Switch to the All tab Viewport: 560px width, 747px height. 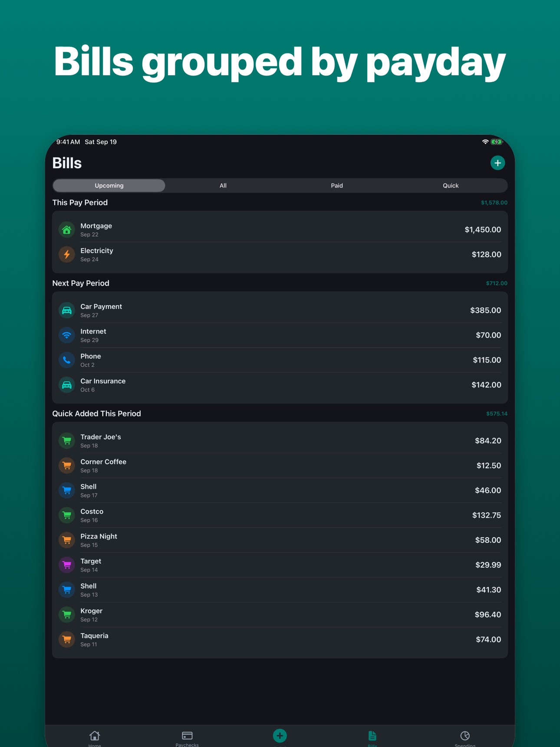[x=223, y=185]
